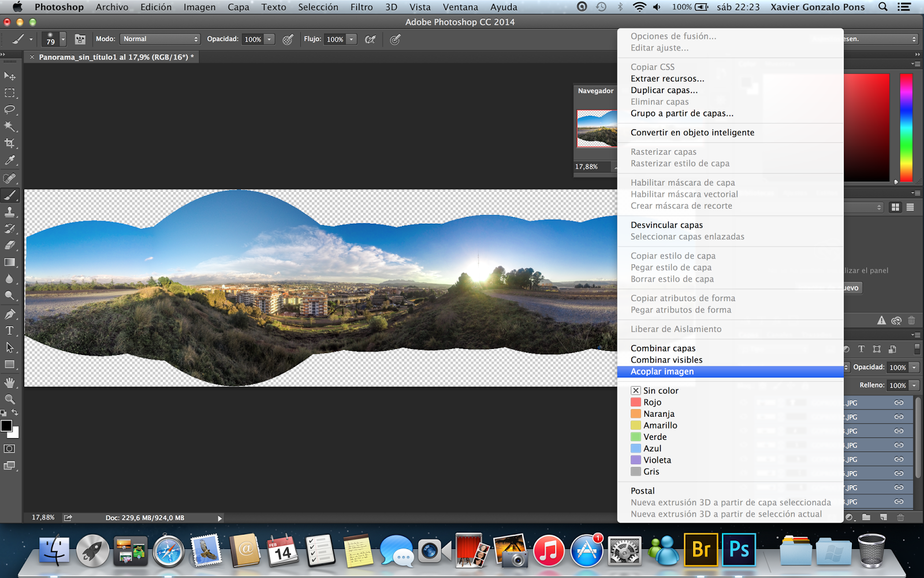
Task: Open the Flujo slider dropdown
Action: [x=351, y=39]
